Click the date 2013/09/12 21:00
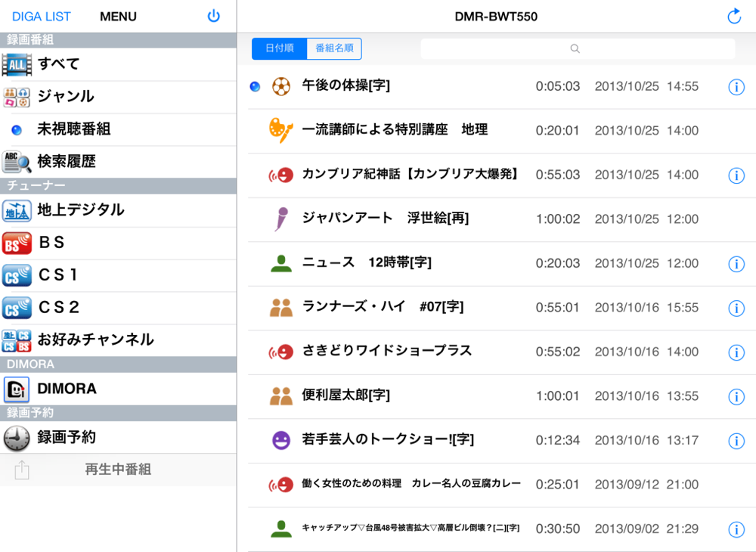 click(x=646, y=485)
